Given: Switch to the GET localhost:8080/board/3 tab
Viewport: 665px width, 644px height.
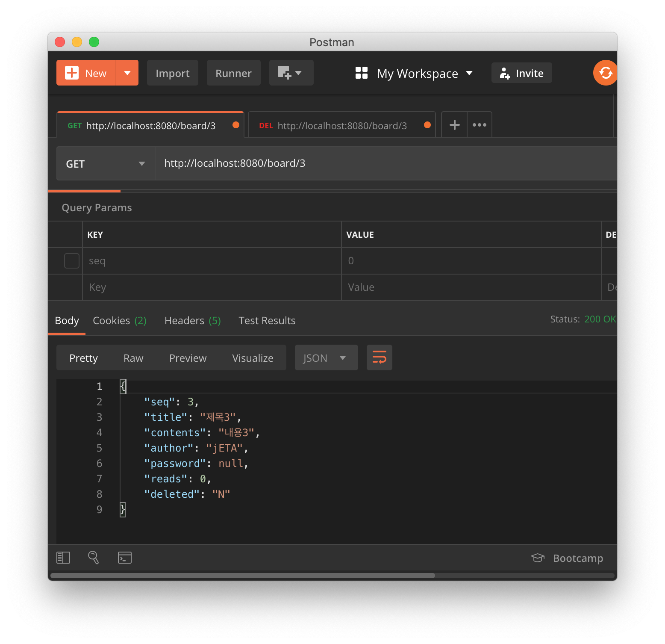Looking at the screenshot, I should point(150,125).
